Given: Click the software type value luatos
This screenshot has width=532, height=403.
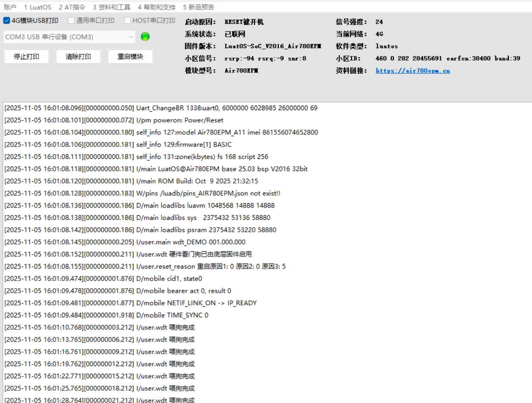Looking at the screenshot, I should (387, 46).
